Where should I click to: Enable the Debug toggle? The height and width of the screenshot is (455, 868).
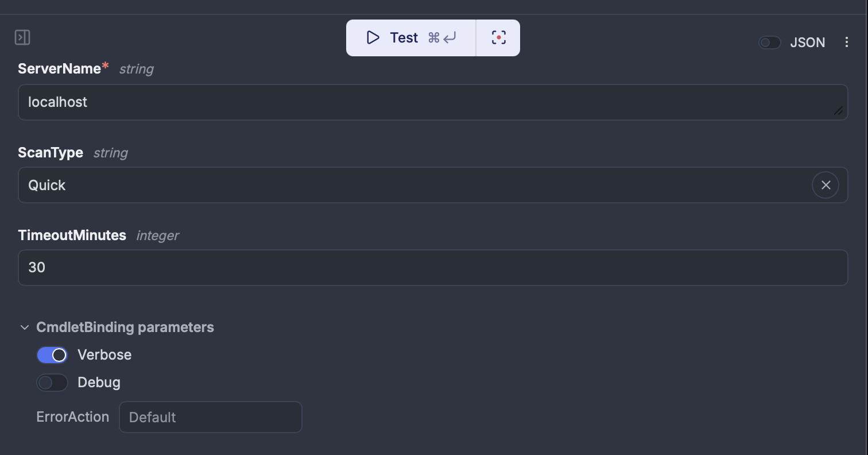pos(52,383)
